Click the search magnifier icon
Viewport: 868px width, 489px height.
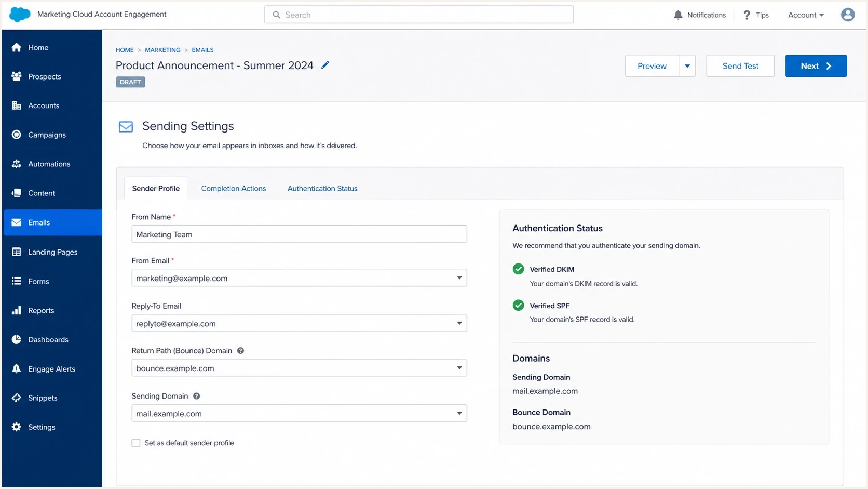(x=277, y=15)
